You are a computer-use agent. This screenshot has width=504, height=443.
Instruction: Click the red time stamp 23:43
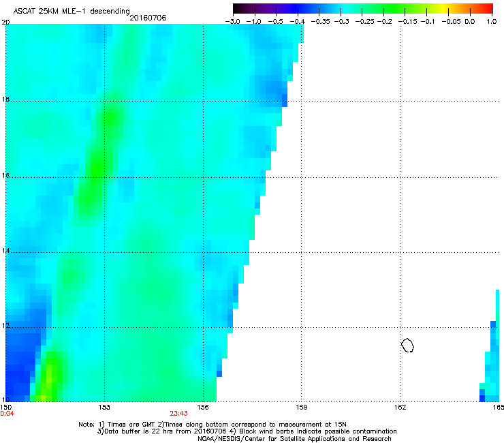[178, 414]
